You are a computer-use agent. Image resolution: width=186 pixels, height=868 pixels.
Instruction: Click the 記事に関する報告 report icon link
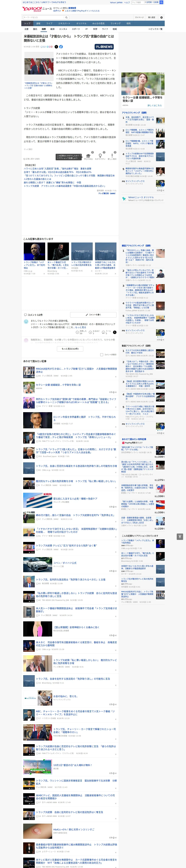[32, 159]
